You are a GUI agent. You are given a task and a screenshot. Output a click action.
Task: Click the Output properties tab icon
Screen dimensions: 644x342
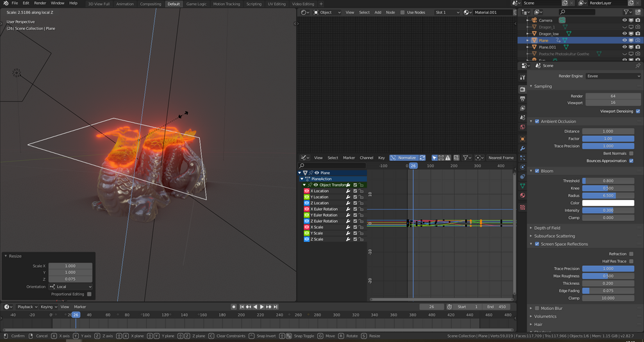pos(523,99)
